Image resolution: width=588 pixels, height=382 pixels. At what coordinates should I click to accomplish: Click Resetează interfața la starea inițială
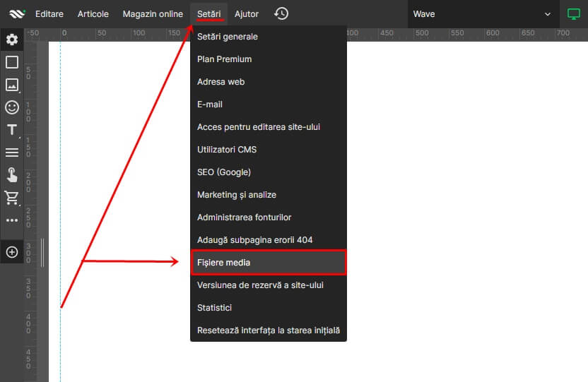coord(268,330)
